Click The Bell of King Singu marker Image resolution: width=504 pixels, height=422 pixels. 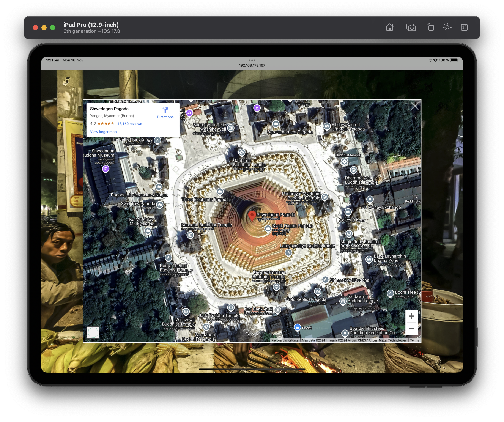157,140
